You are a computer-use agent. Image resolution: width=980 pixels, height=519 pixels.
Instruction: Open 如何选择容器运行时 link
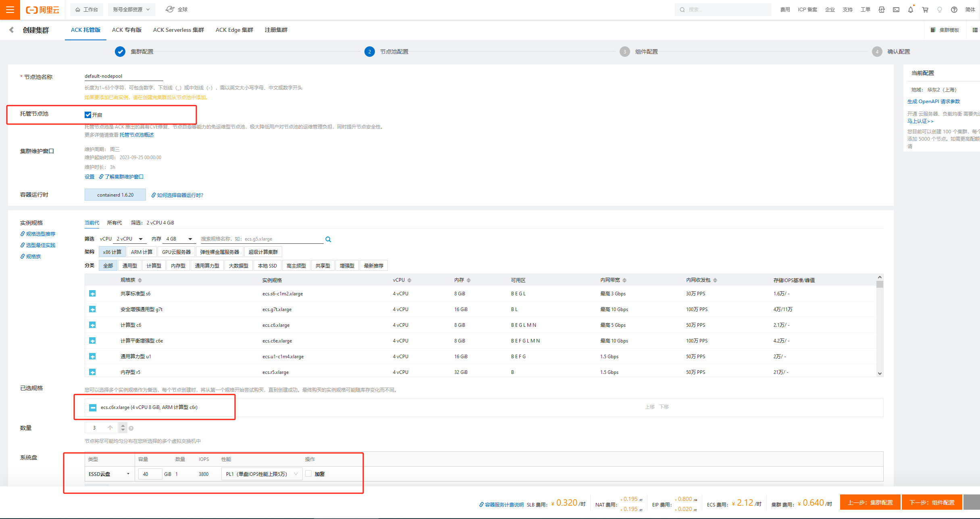coord(177,195)
